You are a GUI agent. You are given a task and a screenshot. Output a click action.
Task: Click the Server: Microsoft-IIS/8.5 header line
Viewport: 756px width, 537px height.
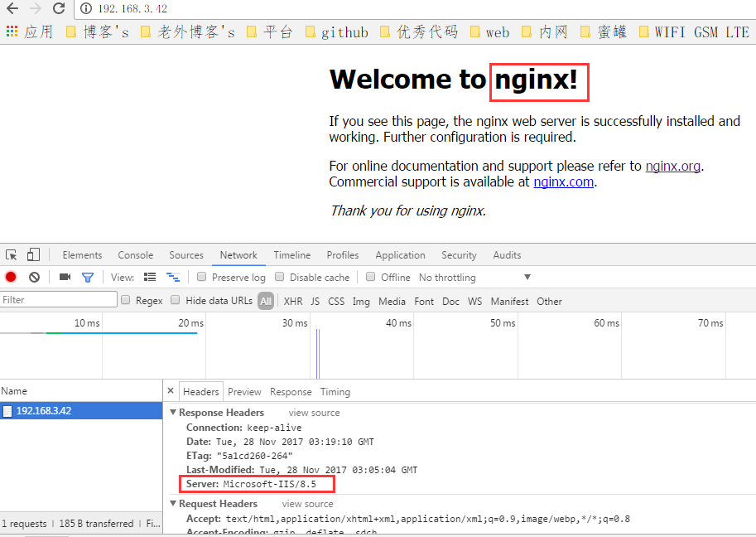pos(251,483)
